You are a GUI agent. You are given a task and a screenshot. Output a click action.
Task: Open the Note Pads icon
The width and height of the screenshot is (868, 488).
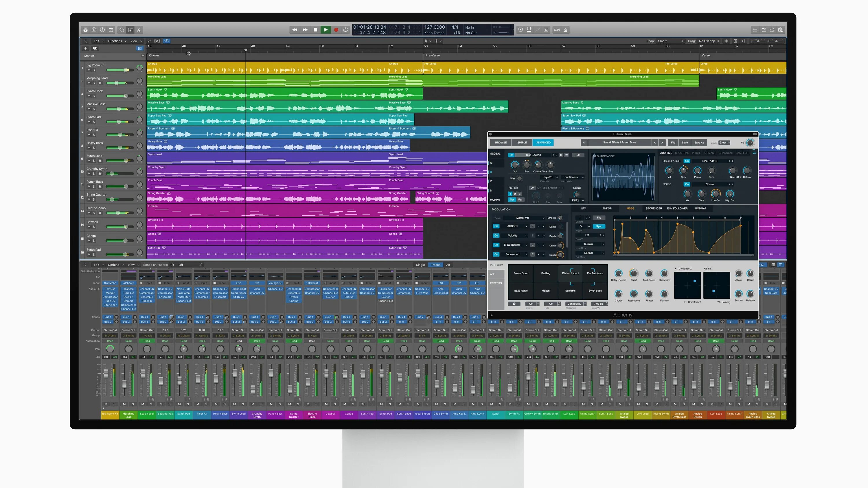(x=764, y=30)
